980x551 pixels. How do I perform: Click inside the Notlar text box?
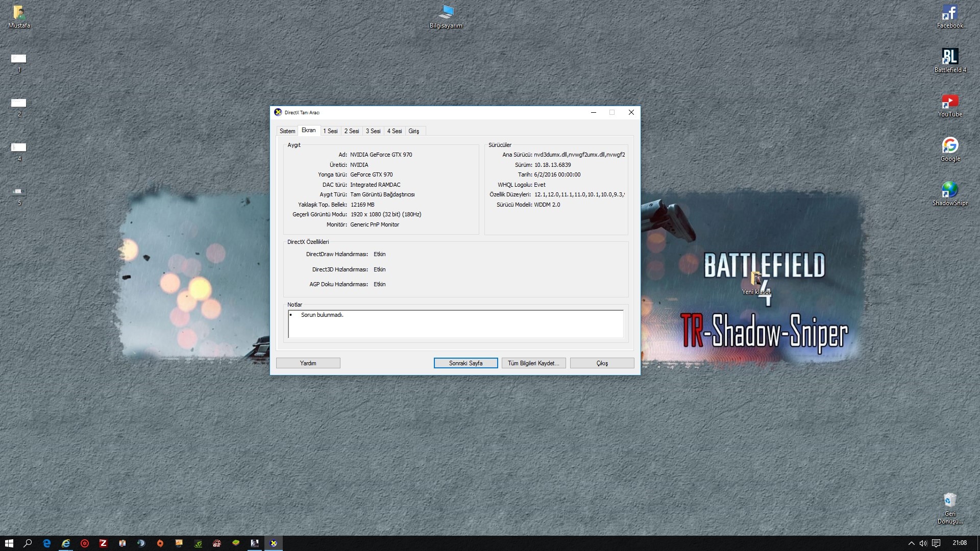(x=456, y=324)
